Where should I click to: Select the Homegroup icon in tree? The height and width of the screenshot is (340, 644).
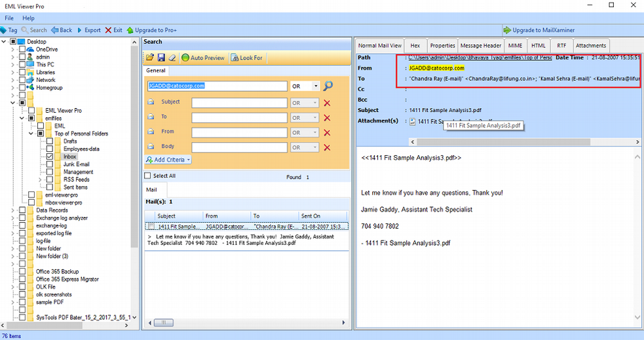30,88
